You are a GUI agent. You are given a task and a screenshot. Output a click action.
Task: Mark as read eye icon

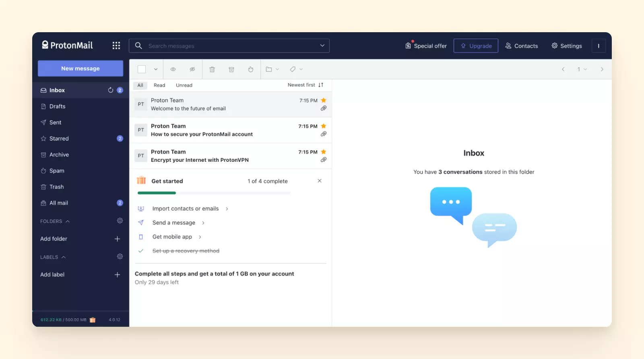[173, 69]
